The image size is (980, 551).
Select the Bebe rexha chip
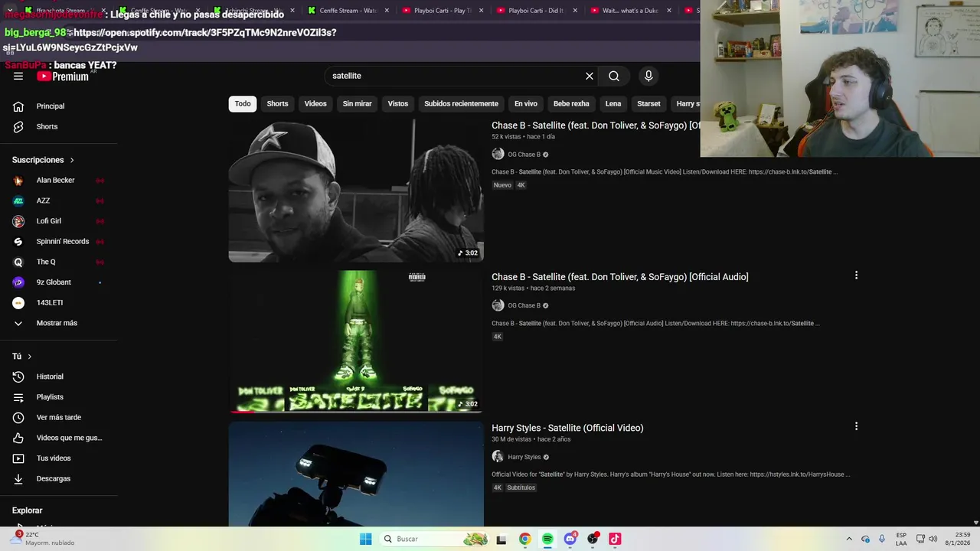tap(571, 104)
